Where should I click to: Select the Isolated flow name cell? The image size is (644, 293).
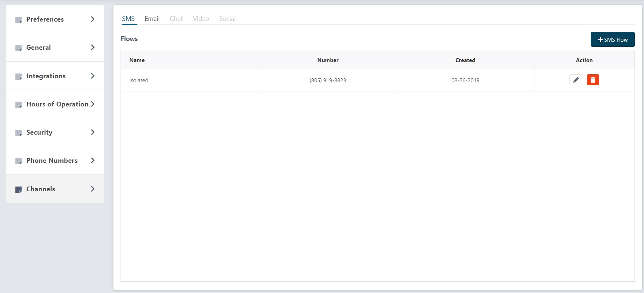190,80
